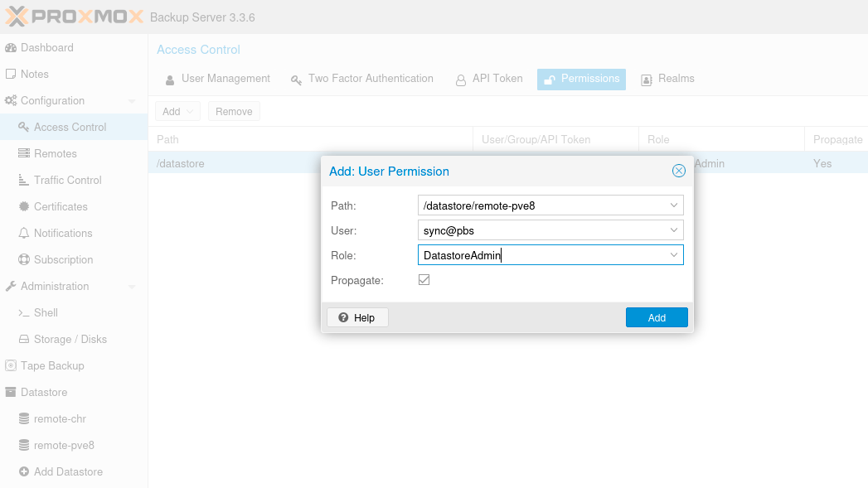This screenshot has width=868, height=488.
Task: Close the Add: User Permission dialog
Action: [679, 172]
